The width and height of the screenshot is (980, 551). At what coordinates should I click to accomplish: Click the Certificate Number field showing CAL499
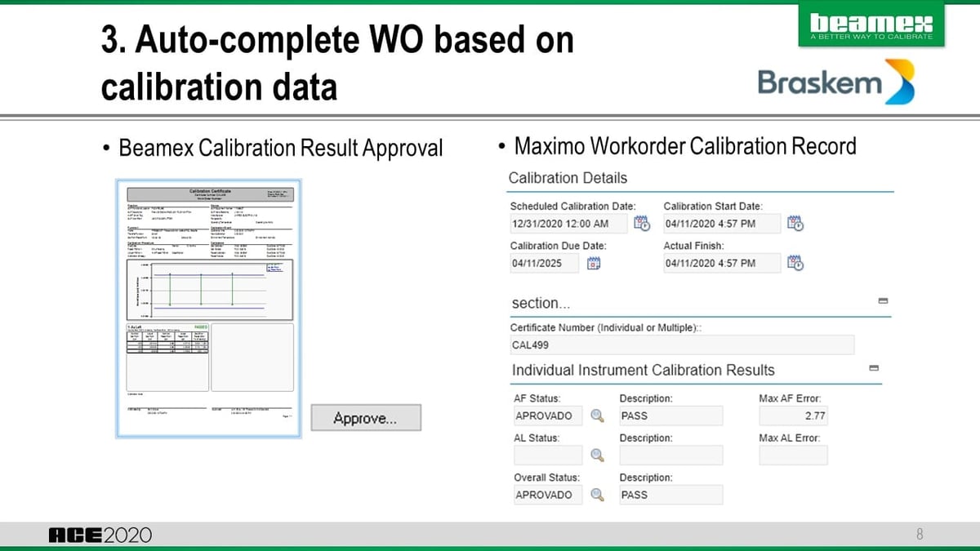point(682,344)
